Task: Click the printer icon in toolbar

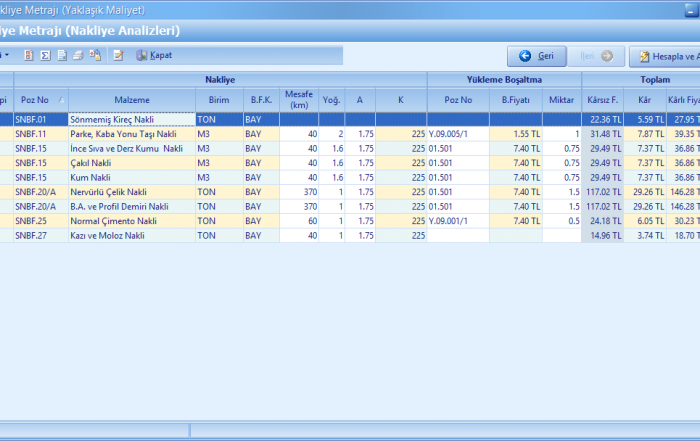Action: [x=78, y=55]
